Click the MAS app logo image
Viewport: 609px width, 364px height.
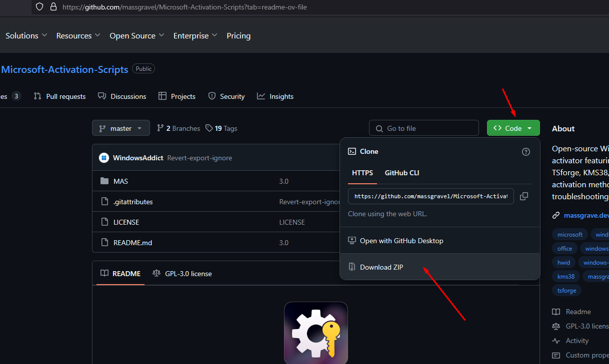315,333
